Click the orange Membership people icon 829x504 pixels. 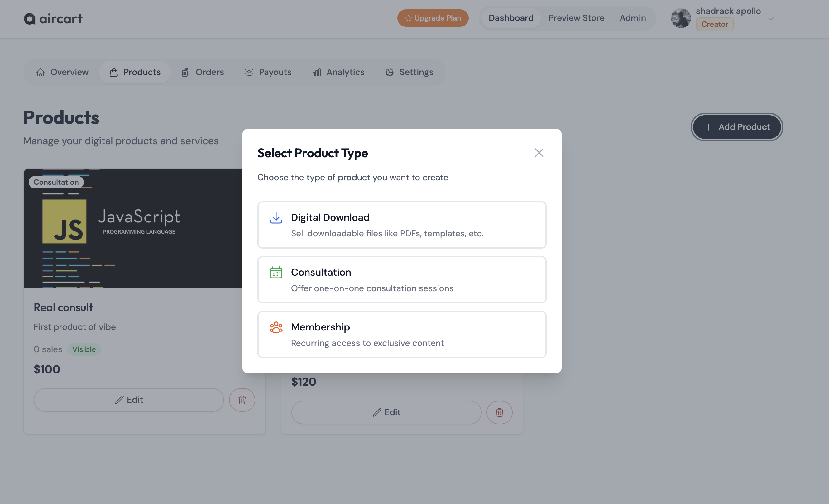click(x=276, y=327)
